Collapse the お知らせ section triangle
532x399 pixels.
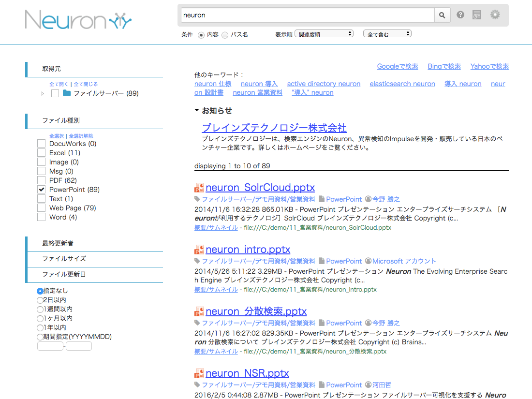[x=197, y=110]
